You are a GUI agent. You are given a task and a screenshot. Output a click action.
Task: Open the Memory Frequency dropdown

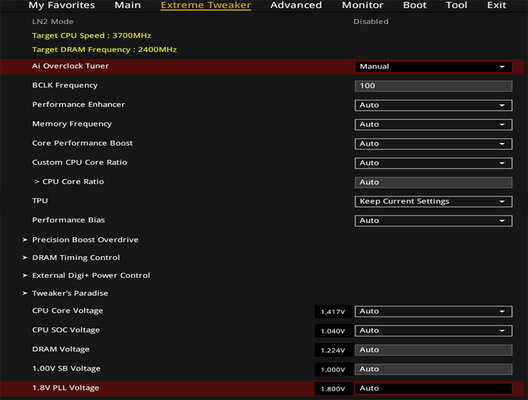pyautogui.click(x=433, y=125)
